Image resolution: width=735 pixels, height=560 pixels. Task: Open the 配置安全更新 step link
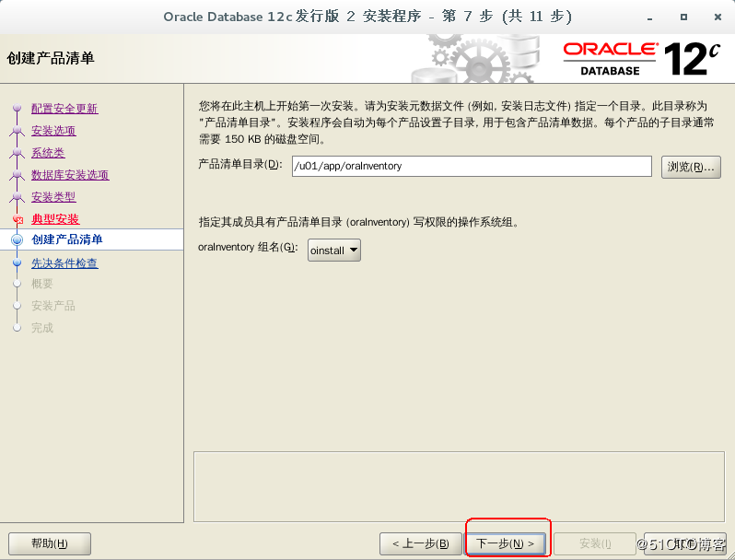coord(64,109)
